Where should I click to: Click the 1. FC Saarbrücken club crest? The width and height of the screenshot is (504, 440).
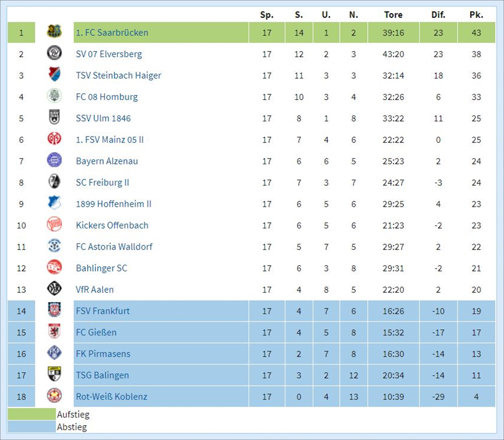point(54,31)
